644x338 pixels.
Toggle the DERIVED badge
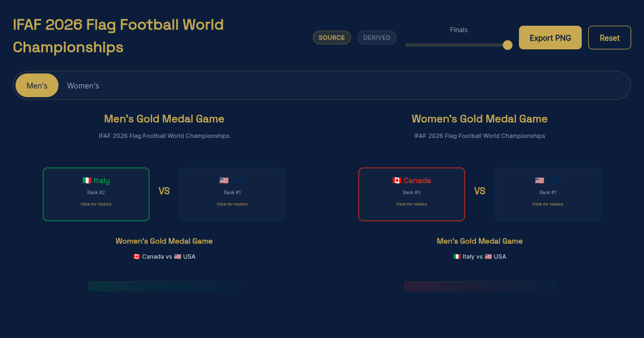click(x=377, y=38)
